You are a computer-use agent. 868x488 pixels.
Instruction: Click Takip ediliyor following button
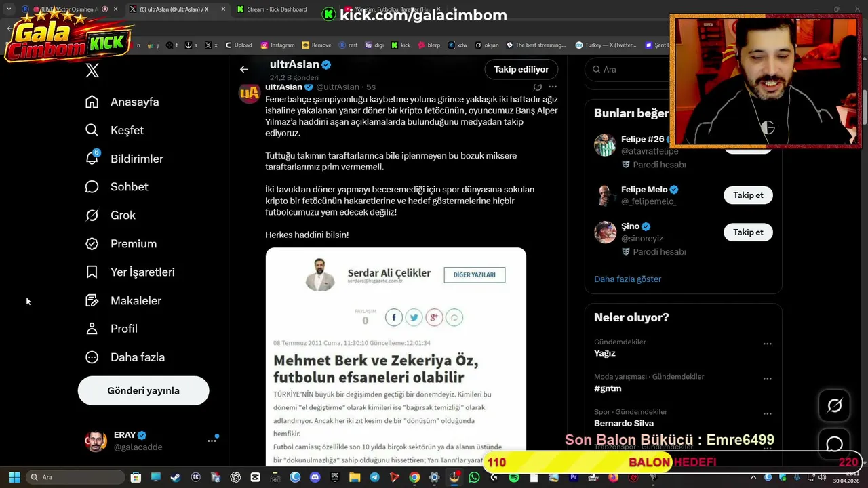point(521,69)
